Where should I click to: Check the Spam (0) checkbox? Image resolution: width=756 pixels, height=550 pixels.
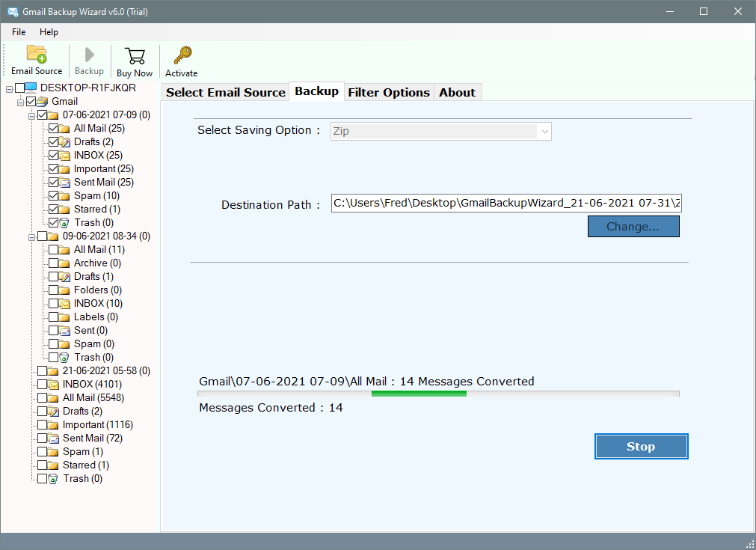54,344
